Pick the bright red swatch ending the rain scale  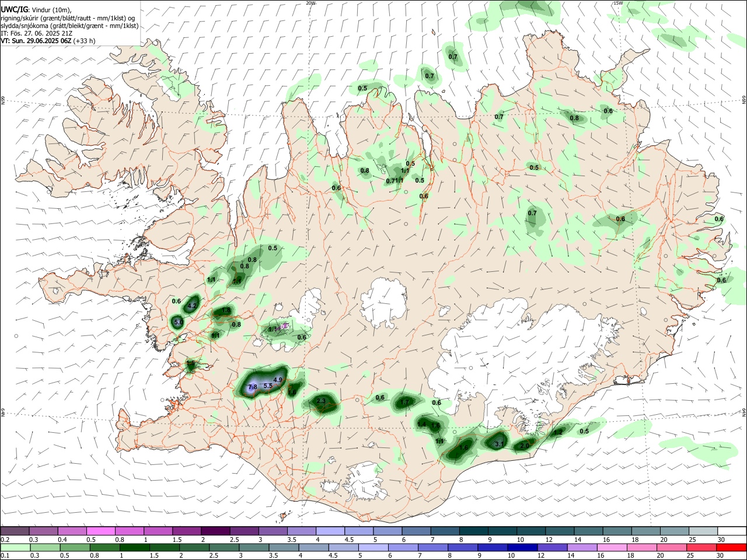732,547
